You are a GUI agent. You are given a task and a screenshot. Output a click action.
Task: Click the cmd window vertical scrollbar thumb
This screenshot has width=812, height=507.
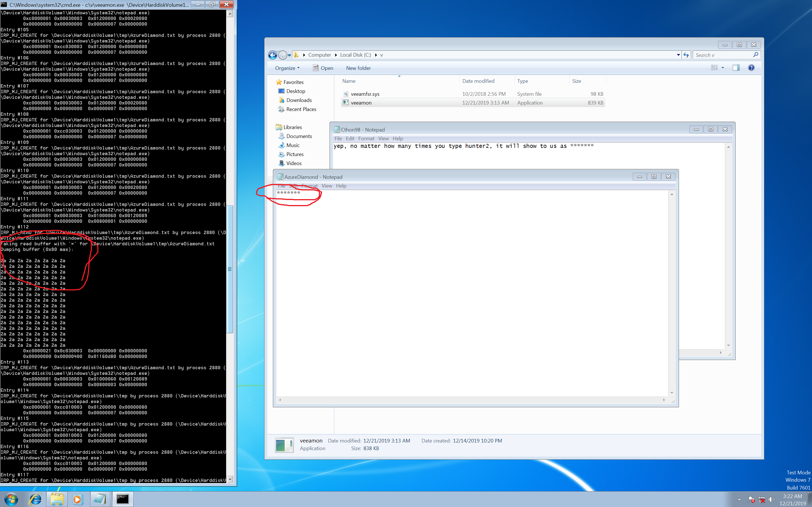pos(230,269)
